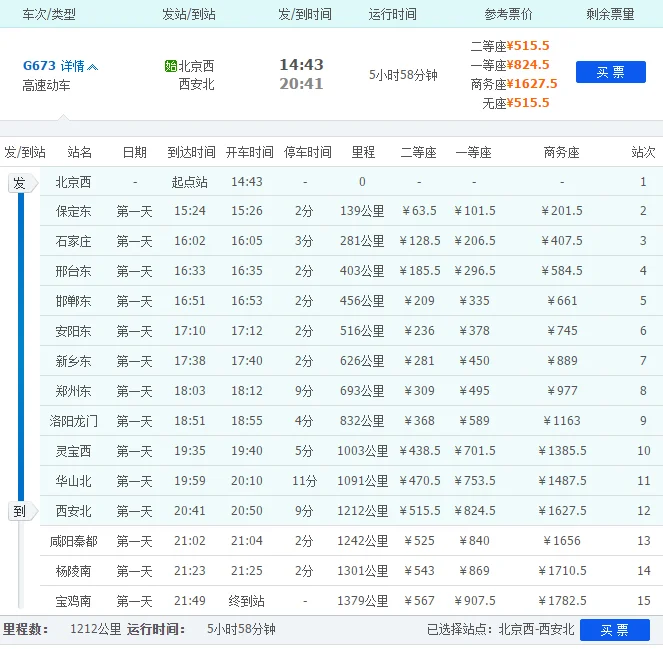Click the 高速动车 train type label
This screenshot has width=663, height=649.
click(x=47, y=85)
